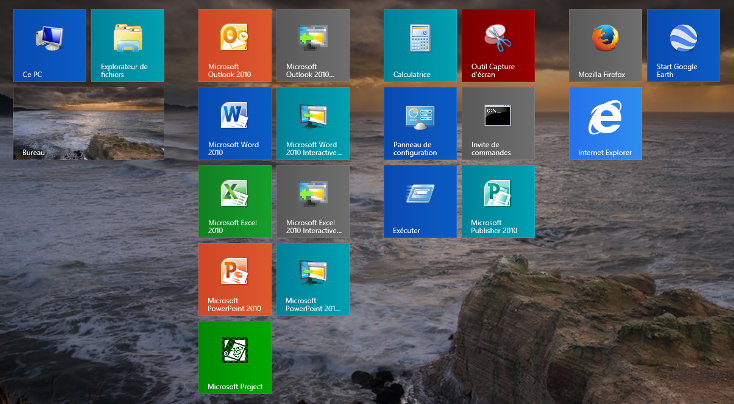Open the teal Microsoft PowerPoint 201... tile
Viewport: 734px width, 404px height.
pyautogui.click(x=313, y=279)
